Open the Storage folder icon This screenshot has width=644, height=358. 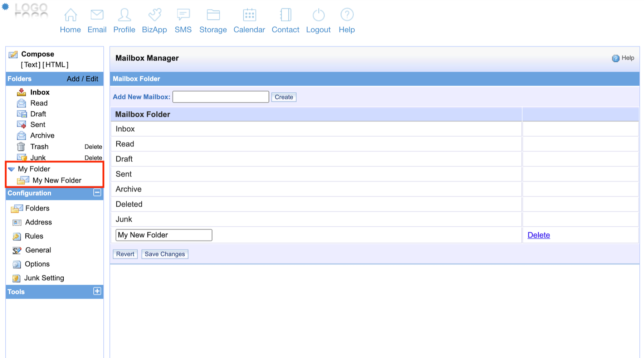[x=213, y=15]
